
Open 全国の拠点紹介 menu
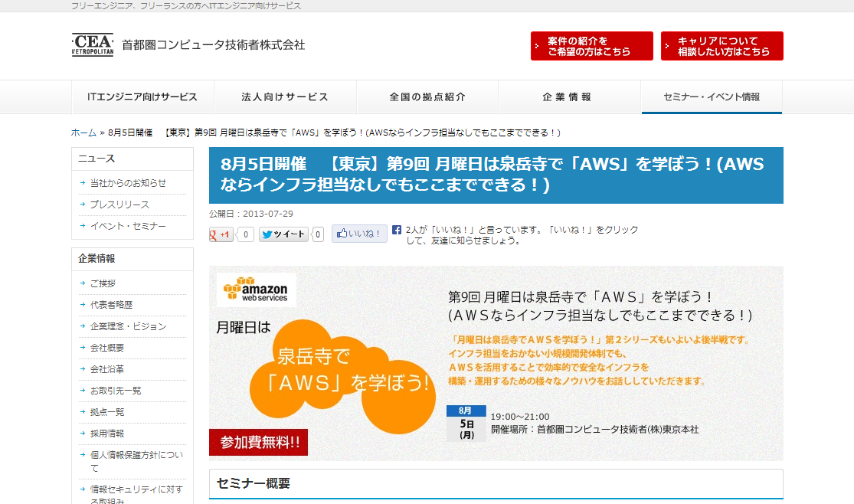[x=427, y=97]
